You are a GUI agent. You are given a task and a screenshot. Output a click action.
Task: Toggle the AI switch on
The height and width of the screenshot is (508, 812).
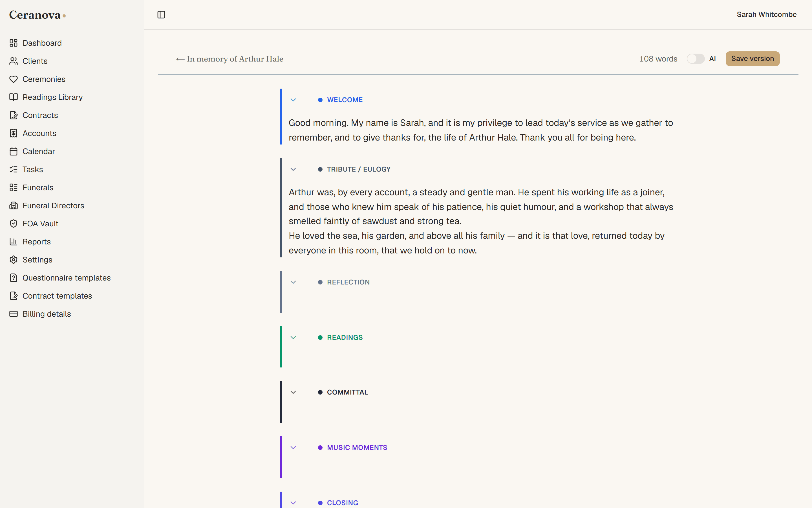tap(696, 59)
